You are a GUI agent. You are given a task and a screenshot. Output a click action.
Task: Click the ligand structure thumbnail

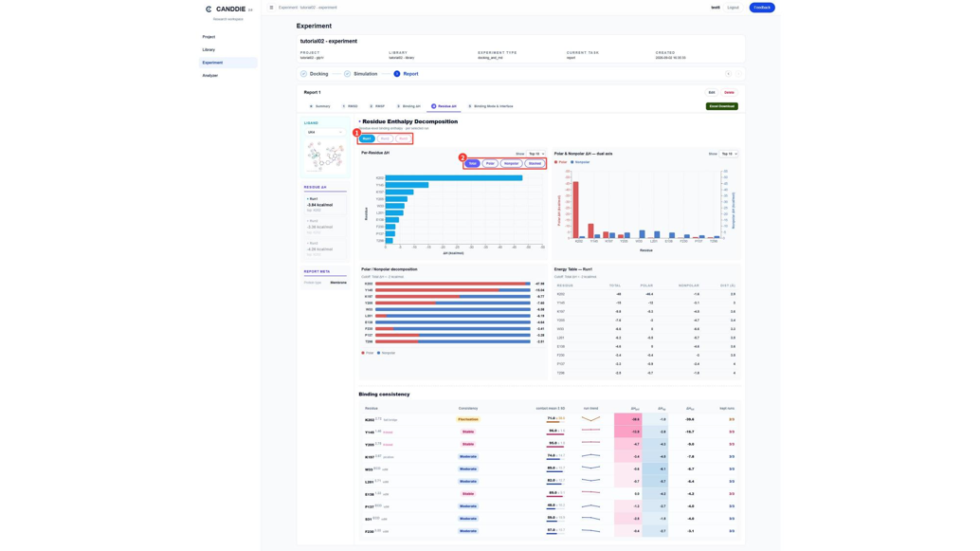pos(325,156)
